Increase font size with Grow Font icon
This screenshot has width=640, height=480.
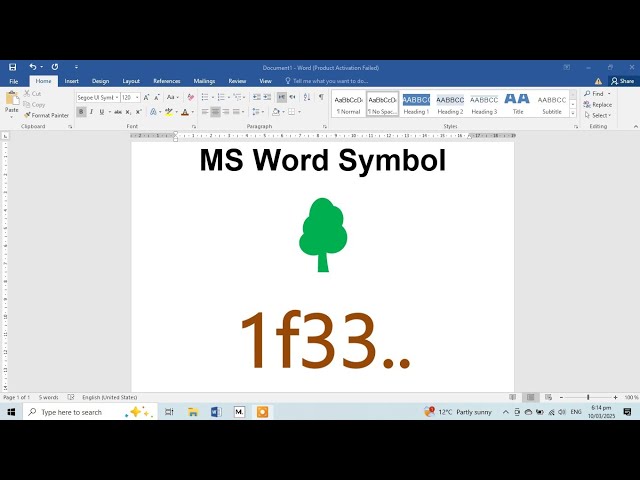(x=146, y=98)
